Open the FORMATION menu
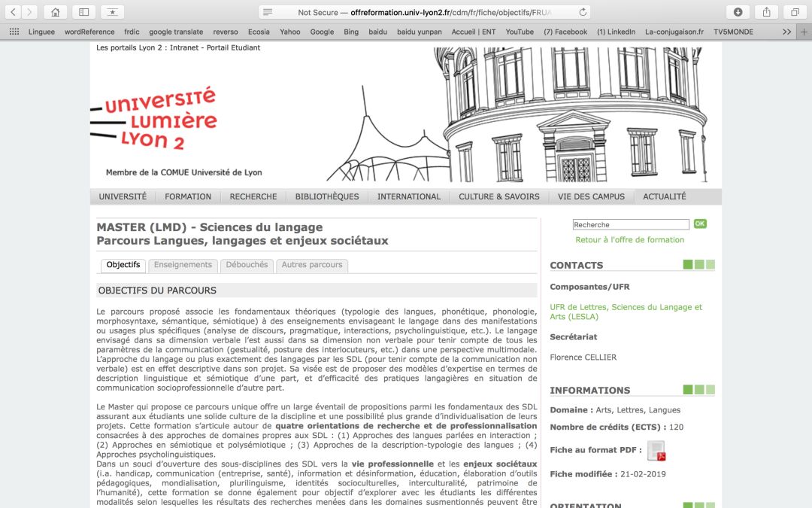 pyautogui.click(x=188, y=196)
